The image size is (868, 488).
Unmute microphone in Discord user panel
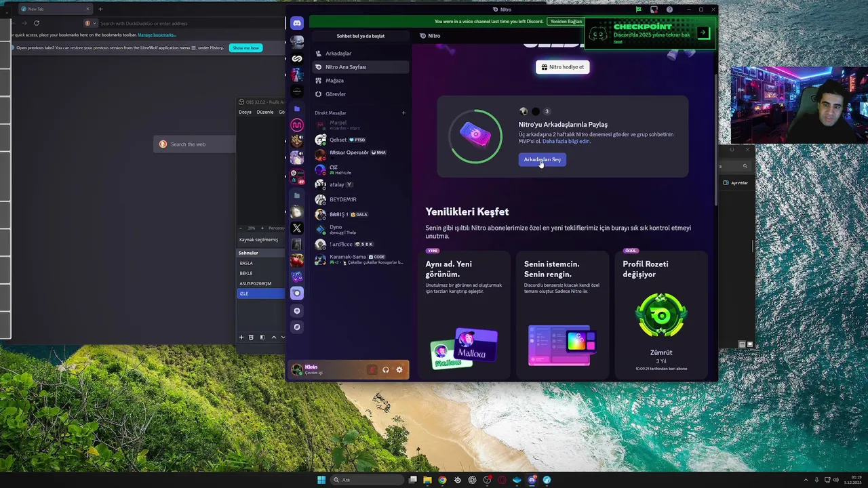tap(372, 369)
